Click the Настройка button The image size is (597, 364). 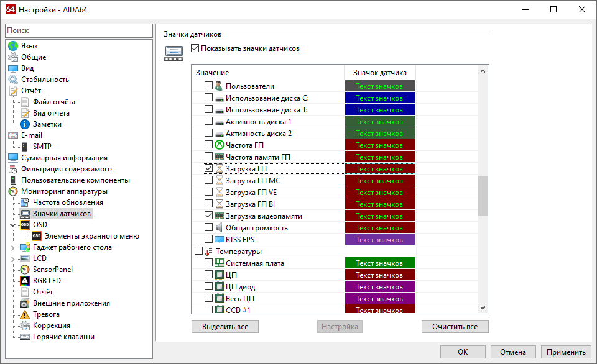click(x=340, y=327)
